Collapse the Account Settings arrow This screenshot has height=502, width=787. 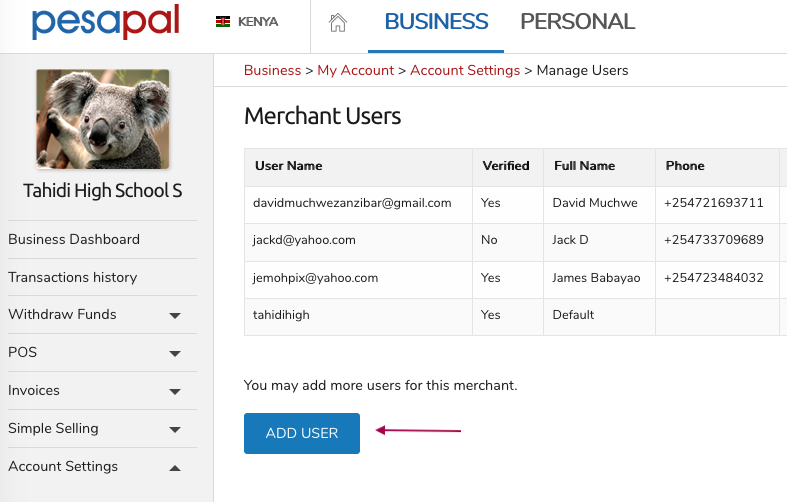coord(175,468)
